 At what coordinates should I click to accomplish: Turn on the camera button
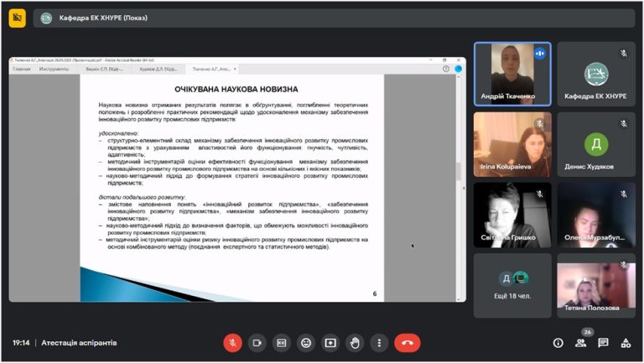(257, 343)
